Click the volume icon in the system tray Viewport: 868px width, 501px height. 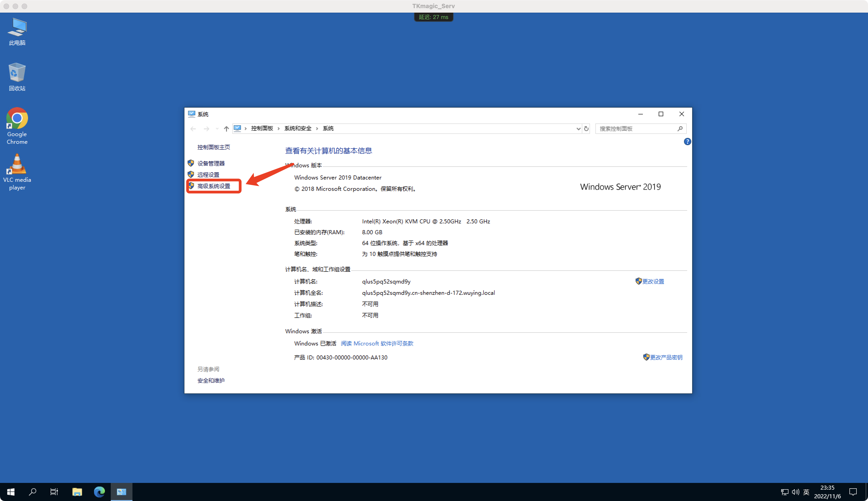point(795,492)
